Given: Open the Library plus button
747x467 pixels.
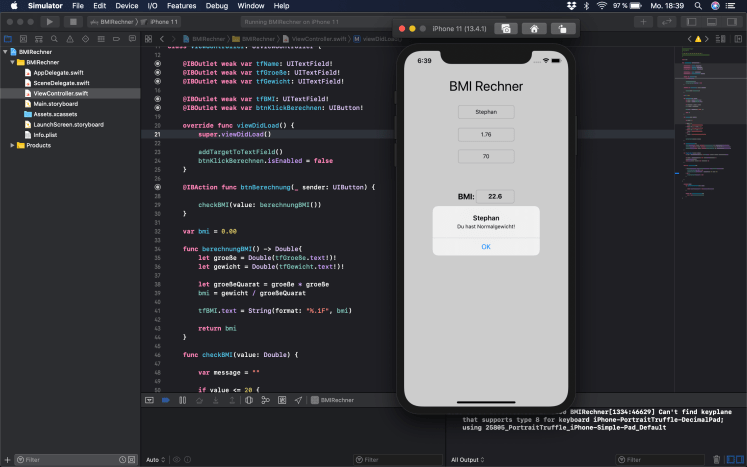Looking at the screenshot, I should click(642, 21).
